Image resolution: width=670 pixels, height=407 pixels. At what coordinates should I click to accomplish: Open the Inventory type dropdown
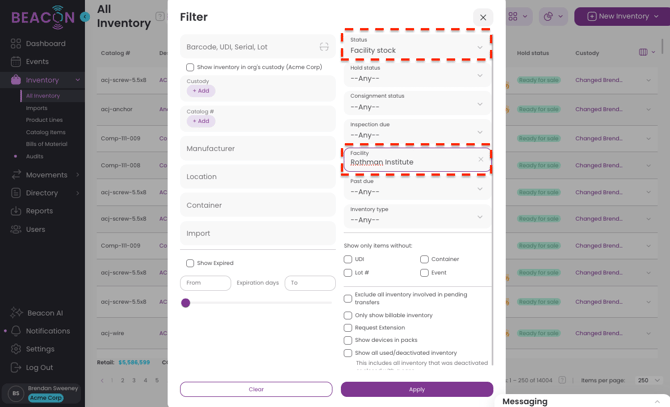coord(417,216)
